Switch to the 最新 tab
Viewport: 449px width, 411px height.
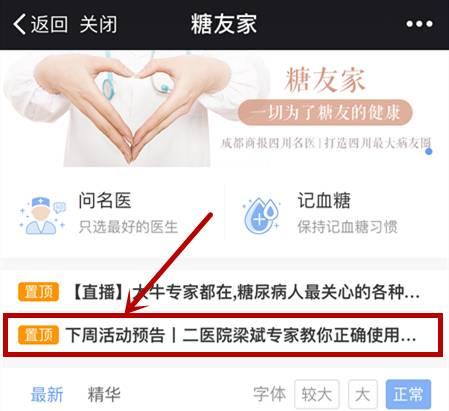click(x=47, y=394)
